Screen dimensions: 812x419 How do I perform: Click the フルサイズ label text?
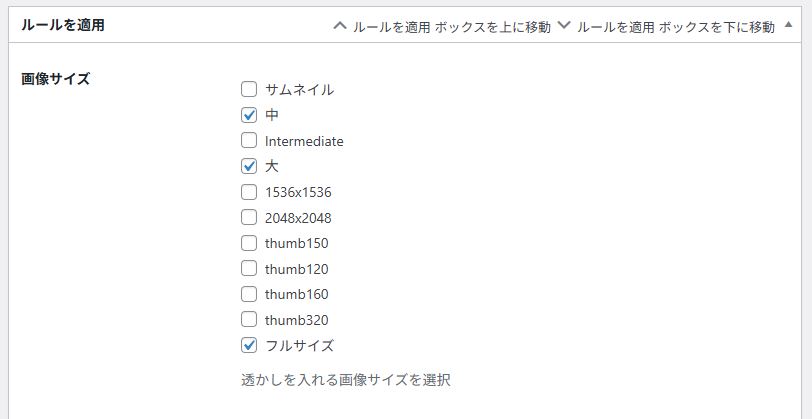pyautogui.click(x=299, y=346)
